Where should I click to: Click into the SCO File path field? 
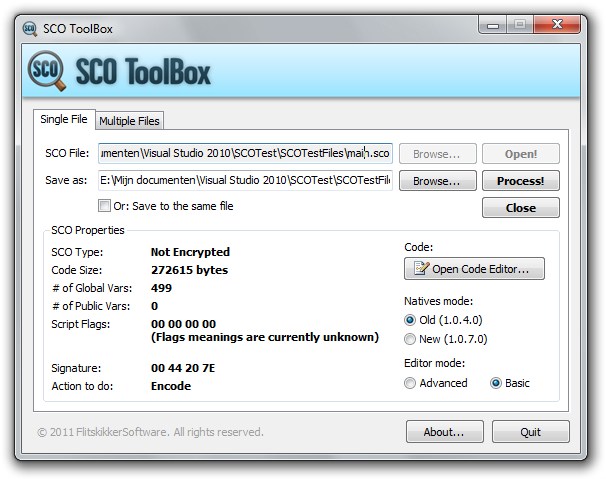(x=245, y=153)
